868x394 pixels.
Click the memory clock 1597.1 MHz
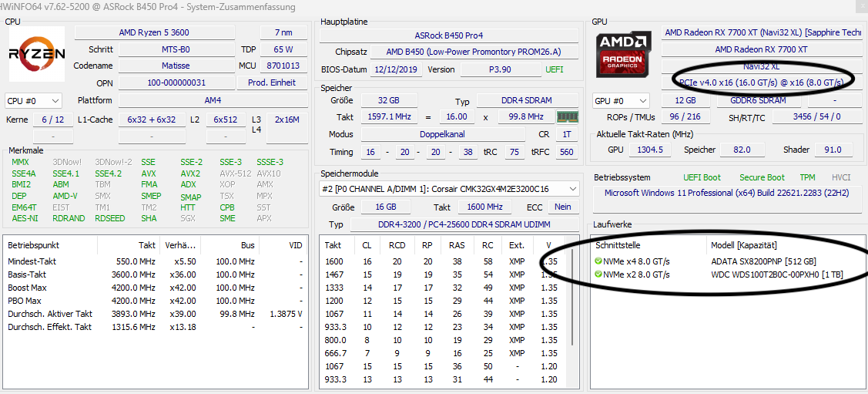point(388,117)
